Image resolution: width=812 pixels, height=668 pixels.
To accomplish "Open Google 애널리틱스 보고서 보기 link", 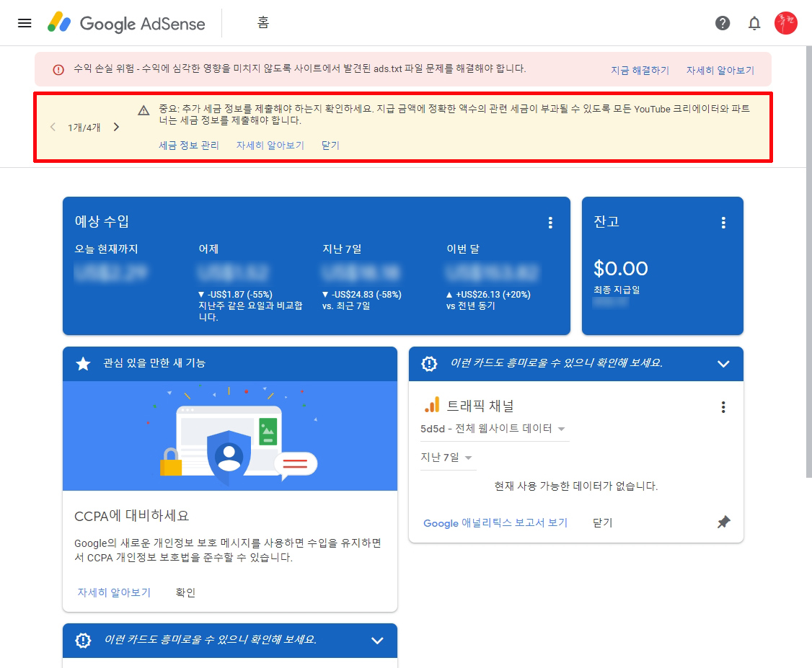I will [495, 522].
